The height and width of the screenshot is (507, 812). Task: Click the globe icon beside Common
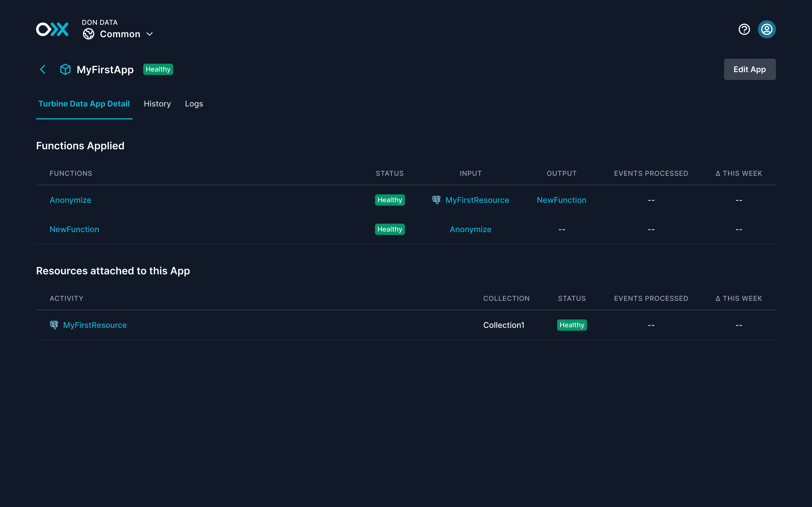pyautogui.click(x=89, y=34)
